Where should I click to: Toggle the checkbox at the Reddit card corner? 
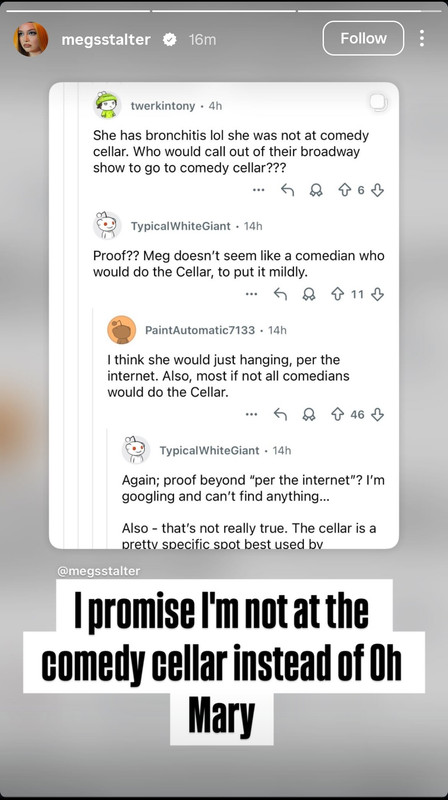click(x=378, y=103)
